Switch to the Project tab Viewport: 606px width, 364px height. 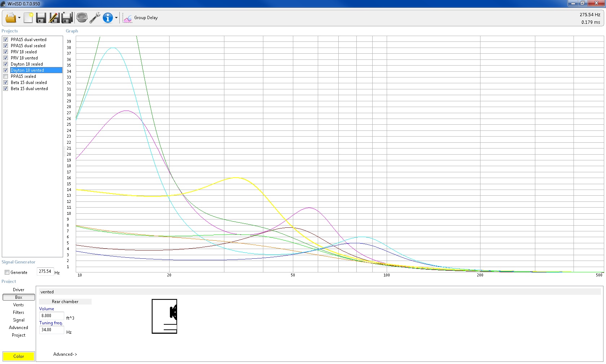click(19, 335)
